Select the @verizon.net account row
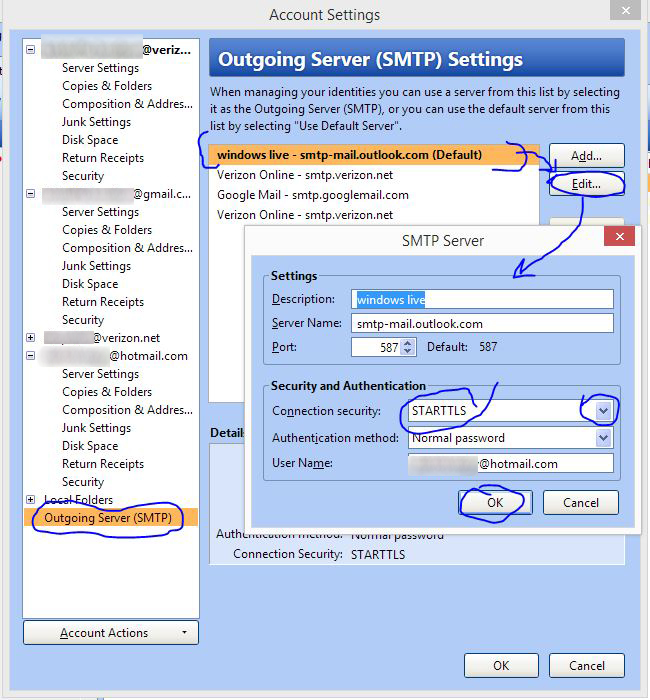 pos(102,338)
